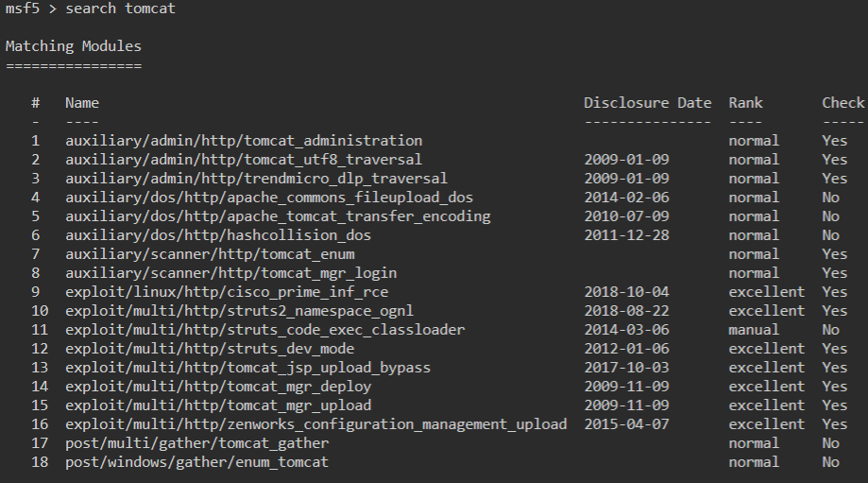The image size is (868, 483).
Task: Click the 'Name' column header
Action: [x=82, y=103]
